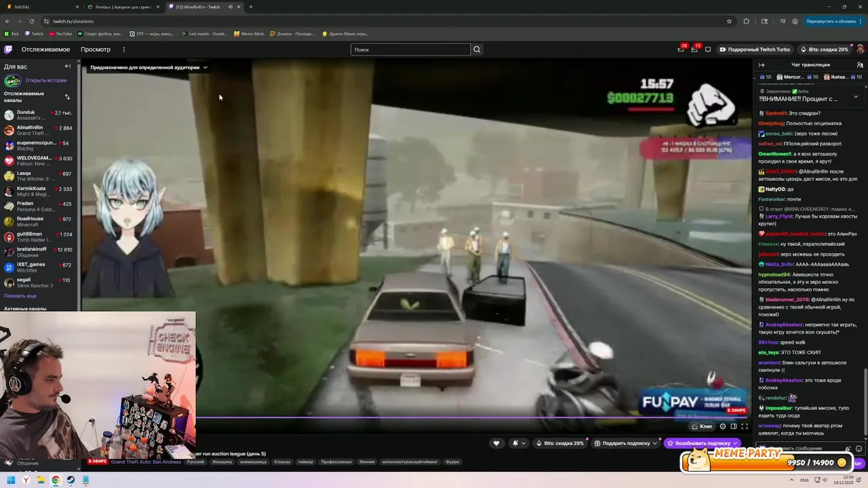Open the user profile avatar menu
868x488 pixels.
[x=860, y=49]
